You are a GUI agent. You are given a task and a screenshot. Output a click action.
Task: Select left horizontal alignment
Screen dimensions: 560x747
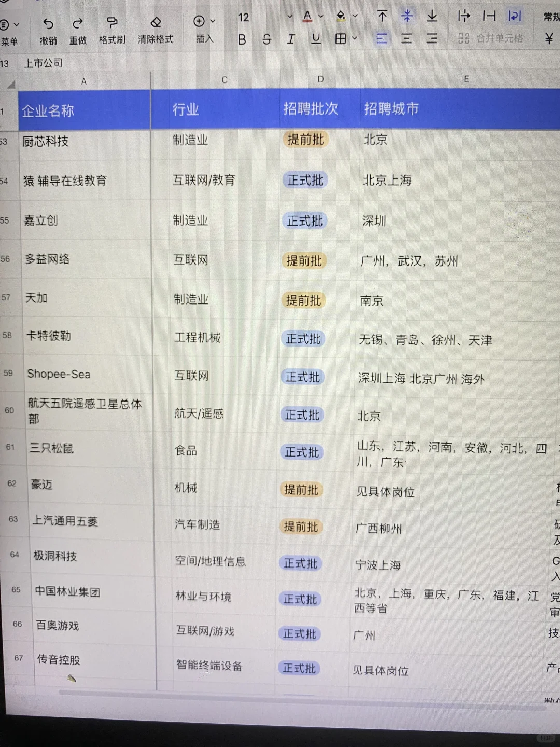[x=382, y=38]
